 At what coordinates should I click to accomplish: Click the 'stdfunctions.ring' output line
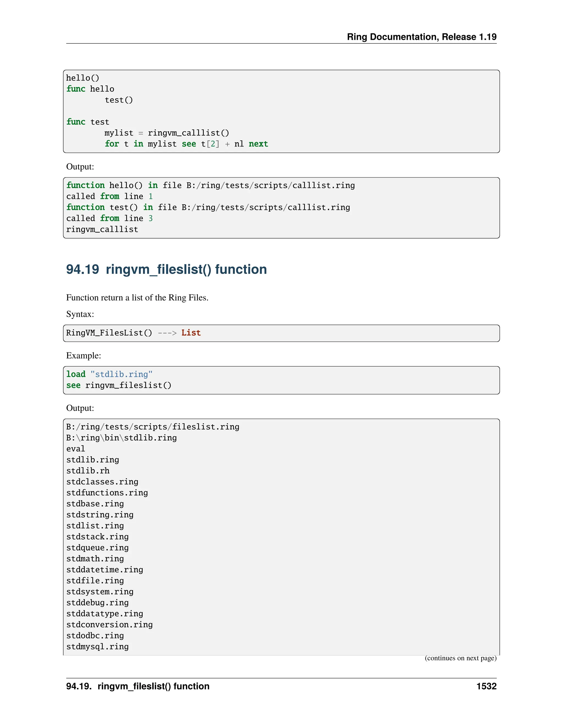(x=107, y=493)
